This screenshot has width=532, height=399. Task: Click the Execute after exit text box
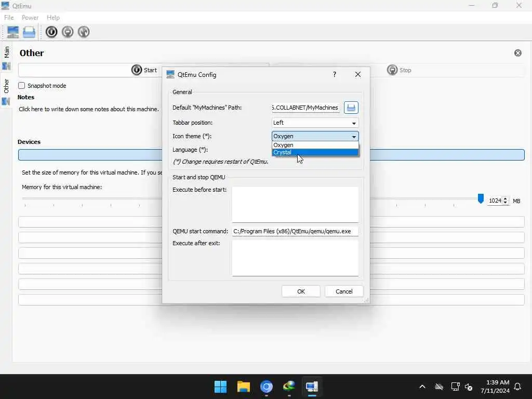tap(295, 258)
